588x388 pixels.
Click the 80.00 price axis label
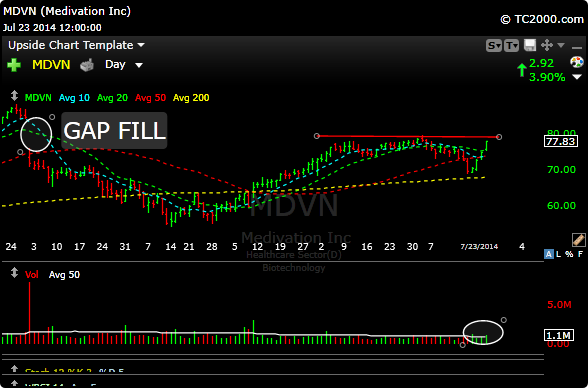coord(561,133)
